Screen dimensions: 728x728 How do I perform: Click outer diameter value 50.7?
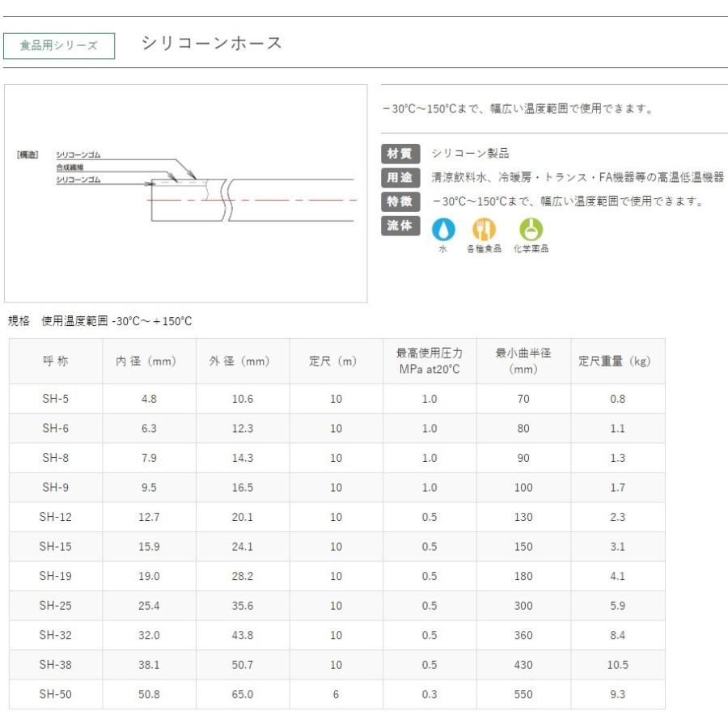[x=243, y=664]
